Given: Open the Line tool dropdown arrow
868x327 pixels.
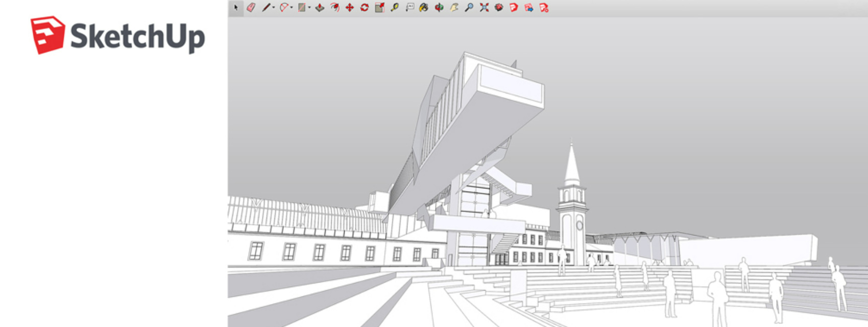Looking at the screenshot, I should pos(274,8).
